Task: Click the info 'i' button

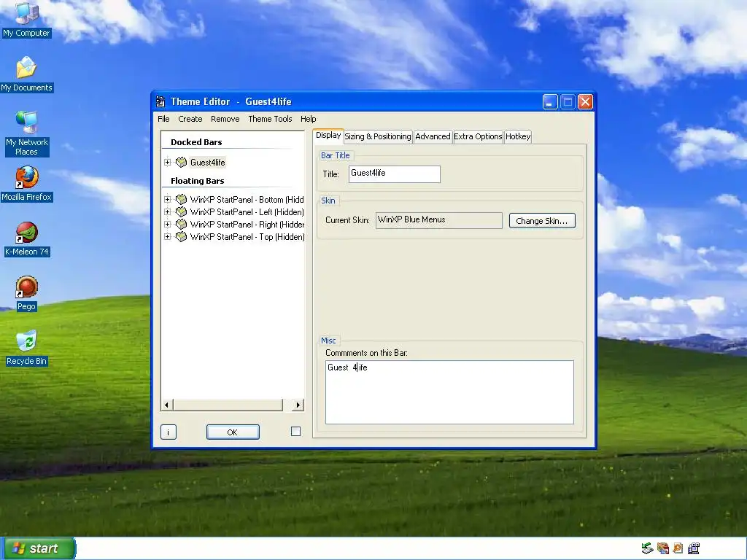Action: click(169, 432)
